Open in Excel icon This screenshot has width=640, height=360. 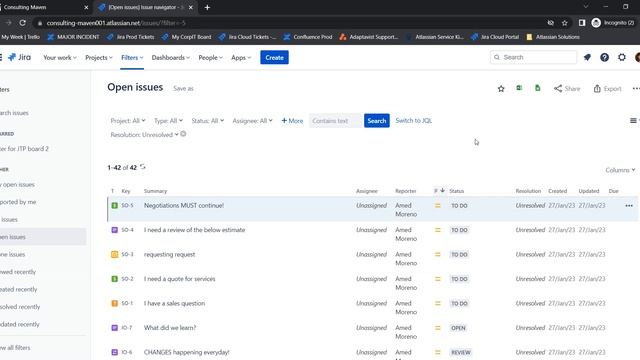point(519,88)
